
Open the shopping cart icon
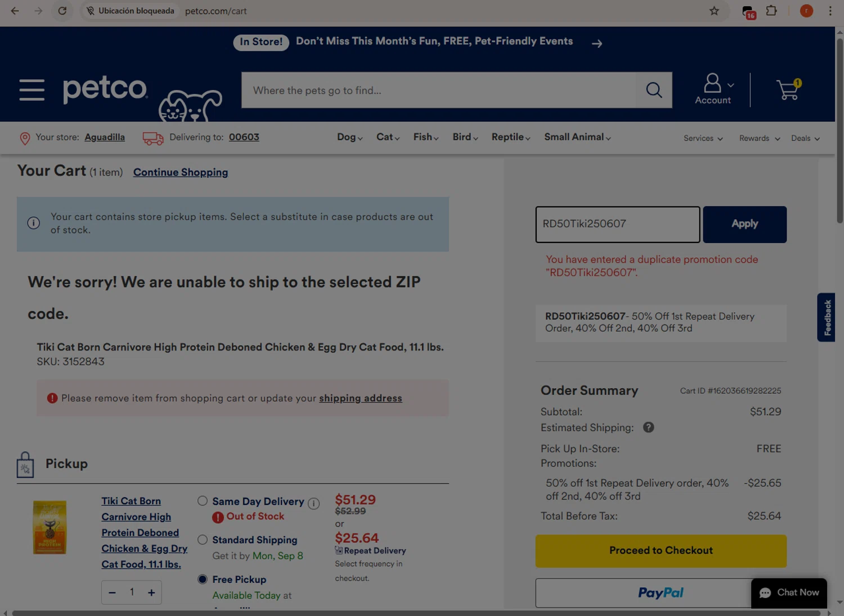[x=788, y=90]
